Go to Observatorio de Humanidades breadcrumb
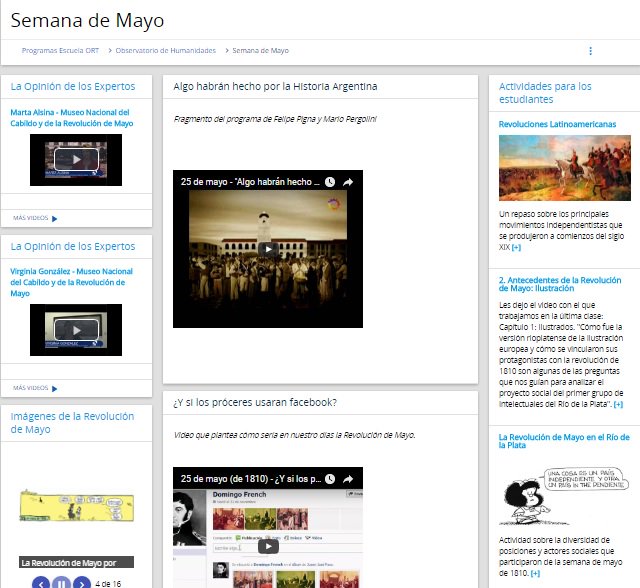This screenshot has height=588, width=640. click(x=166, y=51)
